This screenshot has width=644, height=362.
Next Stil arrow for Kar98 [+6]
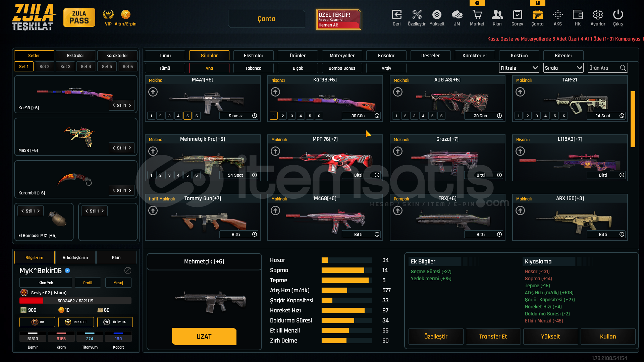tap(130, 105)
